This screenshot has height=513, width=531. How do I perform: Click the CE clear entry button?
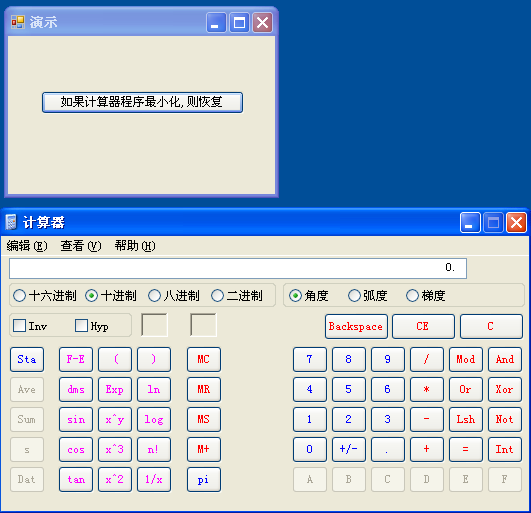423,326
